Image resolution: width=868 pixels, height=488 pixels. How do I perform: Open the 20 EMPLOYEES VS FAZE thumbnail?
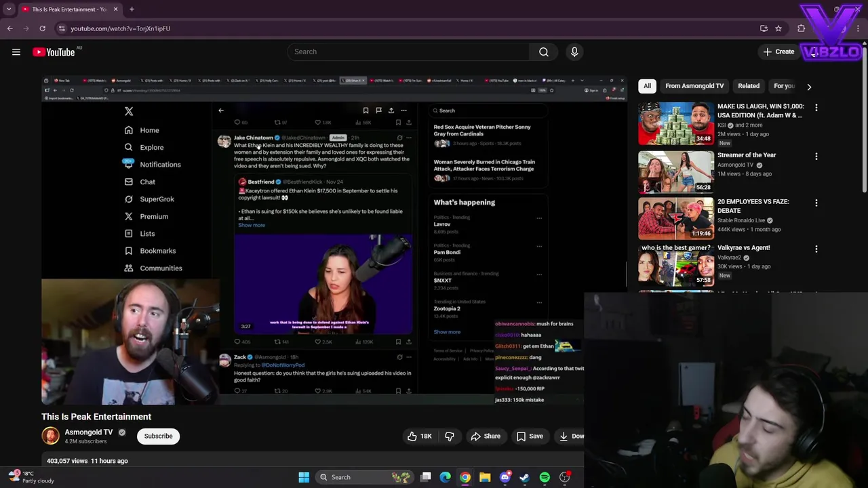(x=676, y=218)
